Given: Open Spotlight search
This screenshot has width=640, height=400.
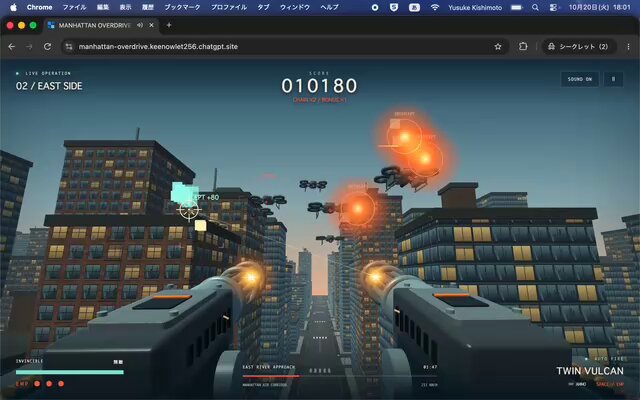Looking at the screenshot, I should [535, 7].
